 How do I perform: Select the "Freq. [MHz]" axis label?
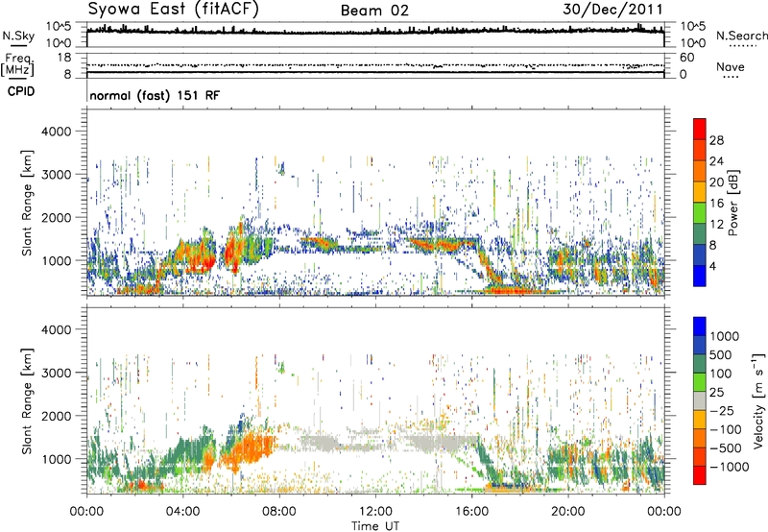(17, 65)
